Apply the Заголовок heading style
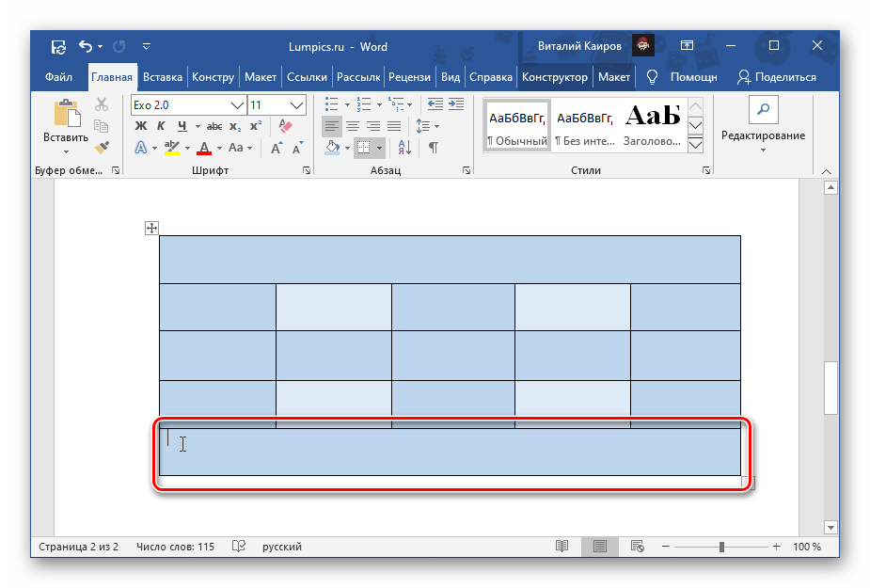Screen dimensions: 870x588 pyautogui.click(x=653, y=125)
